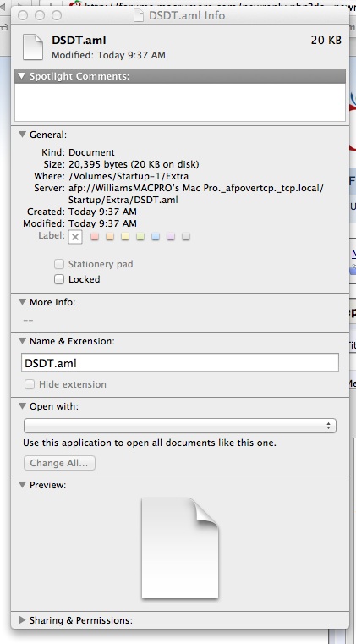Image resolution: width=356 pixels, height=644 pixels.
Task: Click the DSDT.aml file icon in header
Action: point(33,47)
